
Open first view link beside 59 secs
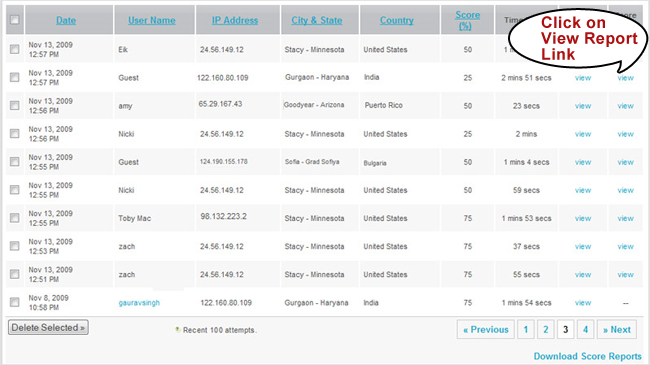pos(583,190)
